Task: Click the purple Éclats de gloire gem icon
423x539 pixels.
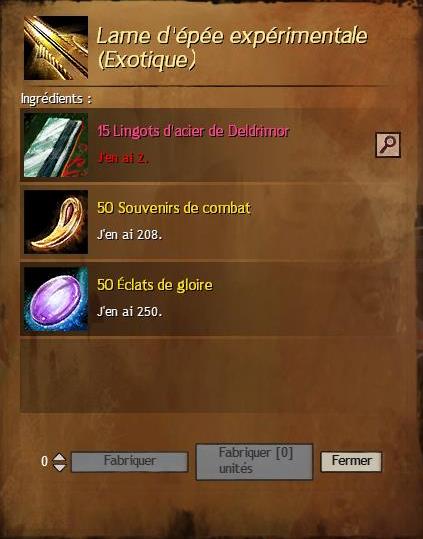Action: [56, 299]
